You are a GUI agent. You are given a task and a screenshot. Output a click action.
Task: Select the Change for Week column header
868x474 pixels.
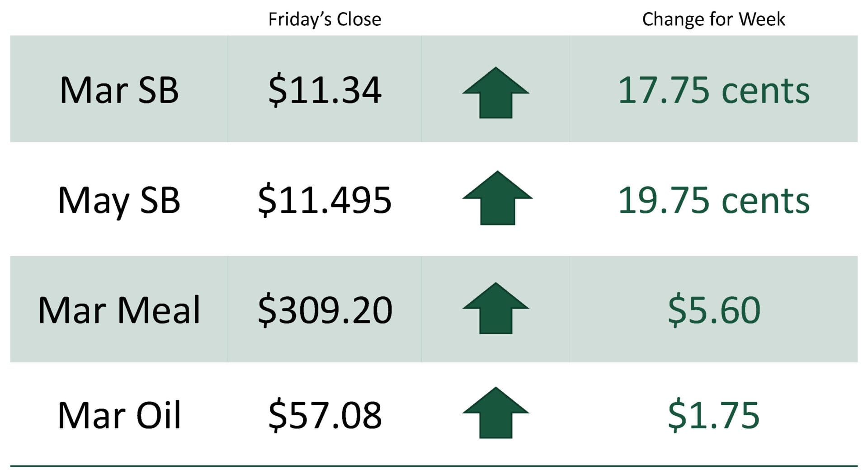[x=713, y=19]
